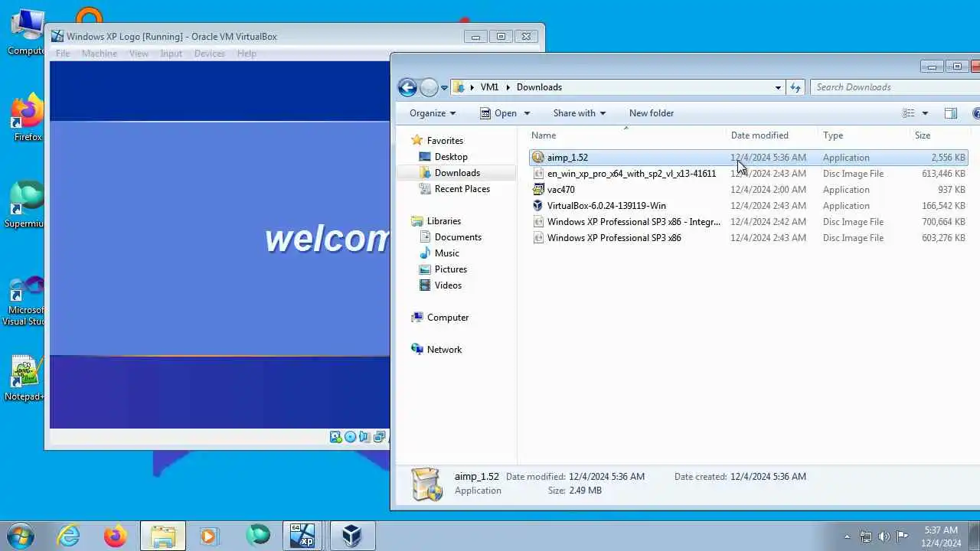
Task: Click Downloads in the address breadcrumb
Action: [539, 87]
